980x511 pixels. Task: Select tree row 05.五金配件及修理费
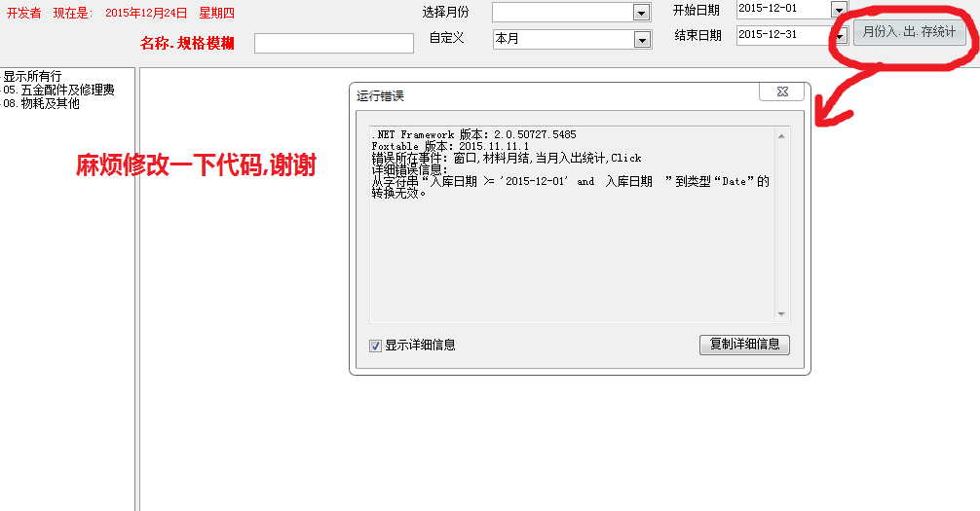tap(58, 90)
